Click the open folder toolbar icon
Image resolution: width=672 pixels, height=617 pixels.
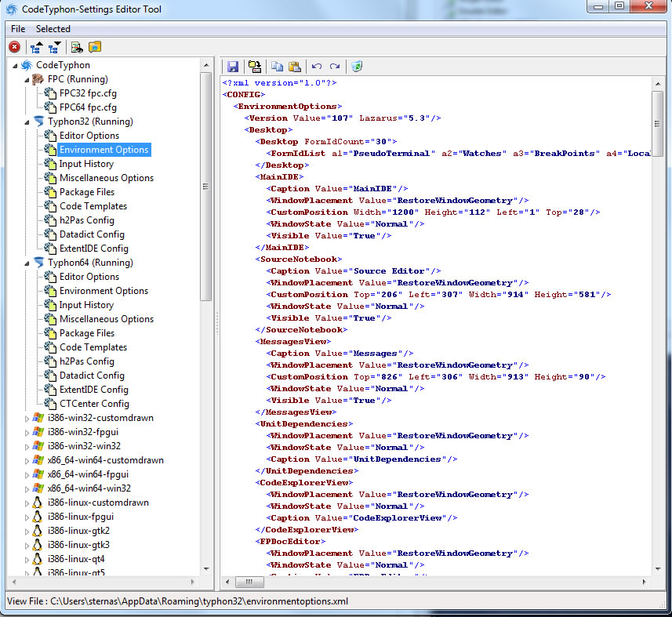95,47
